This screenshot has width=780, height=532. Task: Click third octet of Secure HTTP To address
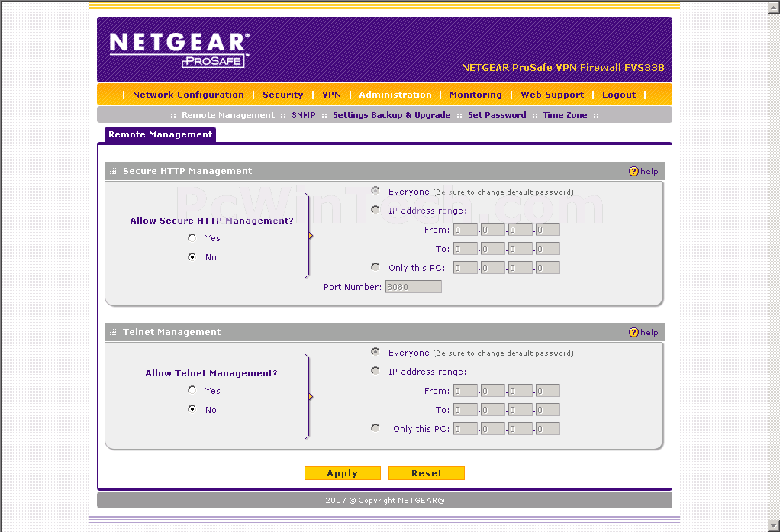(521, 248)
